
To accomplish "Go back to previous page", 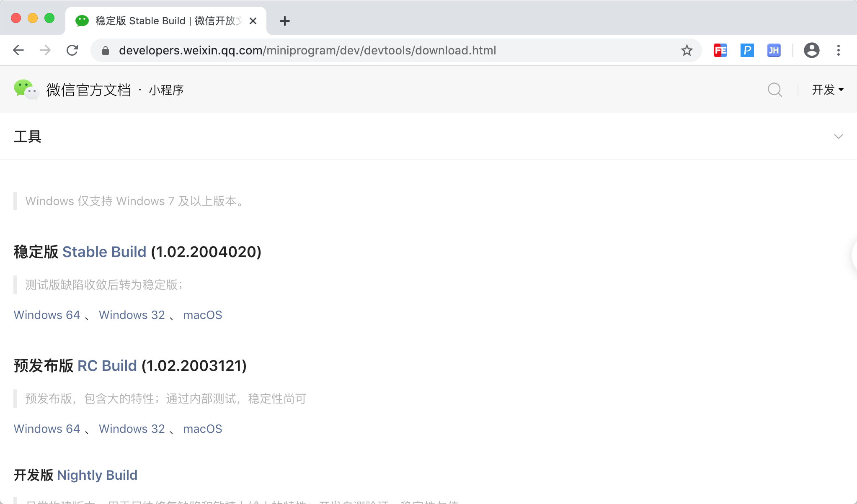I will pyautogui.click(x=18, y=51).
